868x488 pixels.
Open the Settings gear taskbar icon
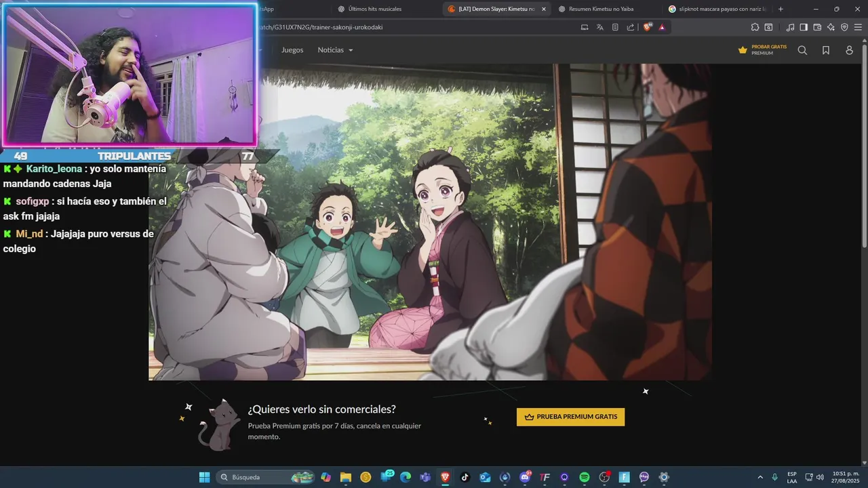664,477
